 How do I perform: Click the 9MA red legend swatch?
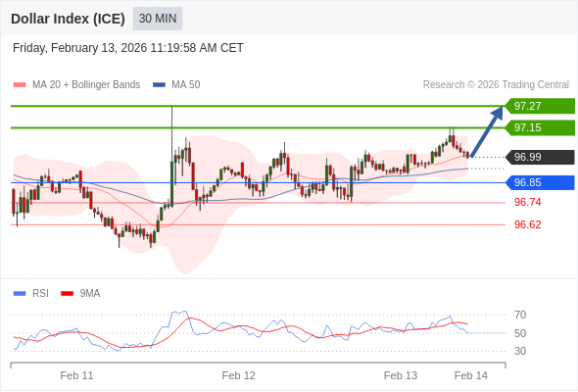(x=67, y=294)
